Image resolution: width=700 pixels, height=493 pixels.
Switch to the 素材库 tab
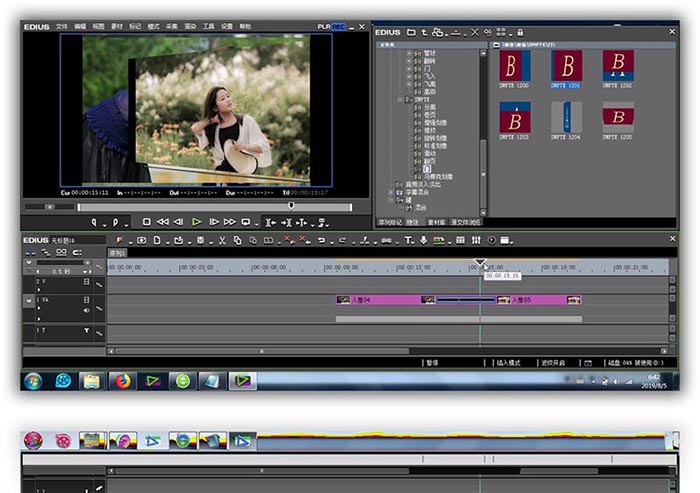click(436, 222)
